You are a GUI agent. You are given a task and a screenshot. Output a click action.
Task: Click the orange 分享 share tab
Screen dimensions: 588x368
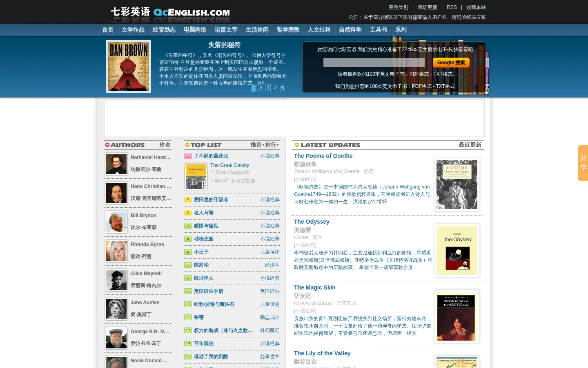click(583, 163)
